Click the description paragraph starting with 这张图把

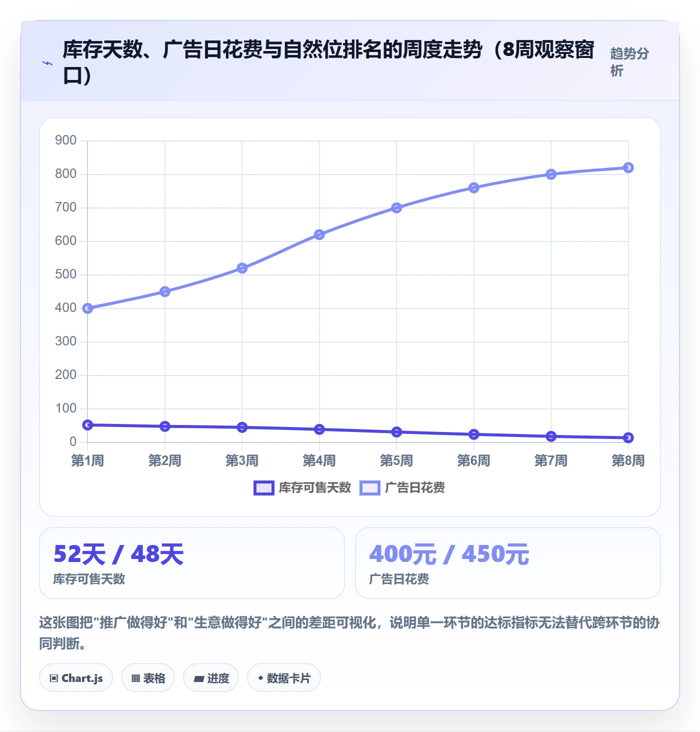349,633
